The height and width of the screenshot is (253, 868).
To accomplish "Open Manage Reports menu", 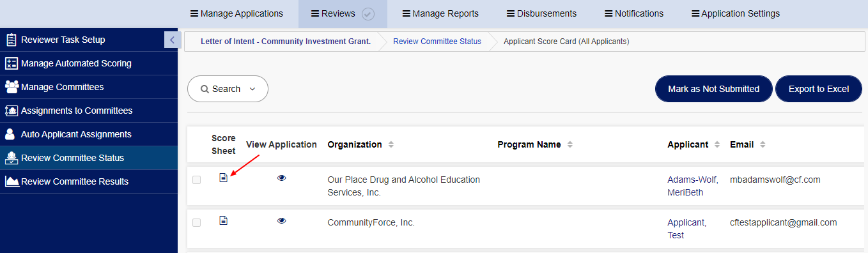I will pos(440,13).
